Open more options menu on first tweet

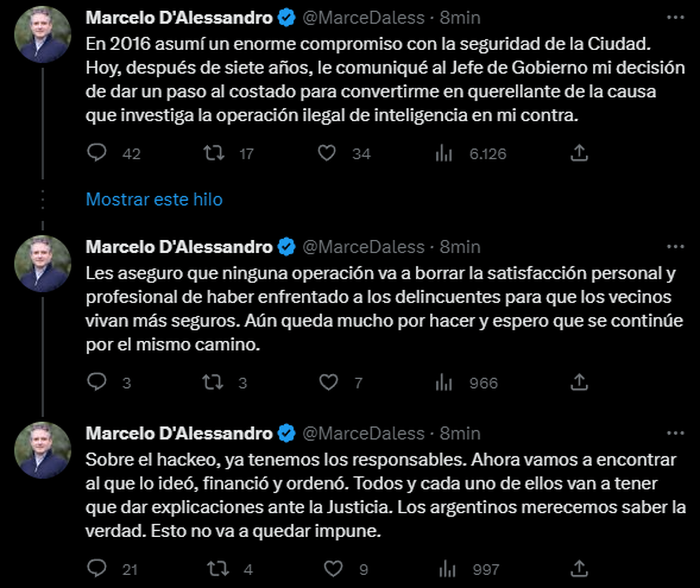[x=675, y=18]
